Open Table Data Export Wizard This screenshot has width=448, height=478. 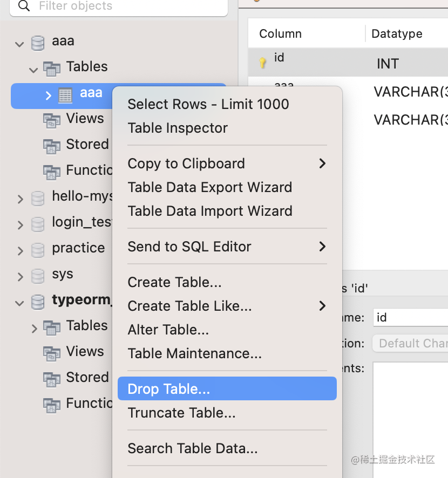(209, 187)
